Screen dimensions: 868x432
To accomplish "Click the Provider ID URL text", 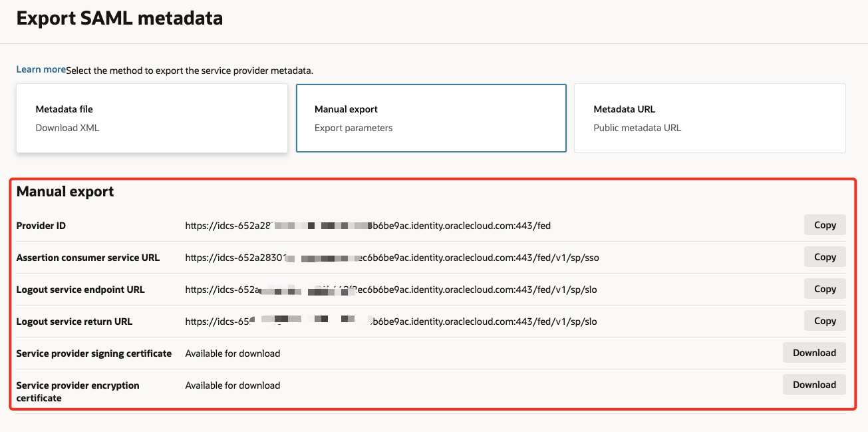I will click(368, 226).
